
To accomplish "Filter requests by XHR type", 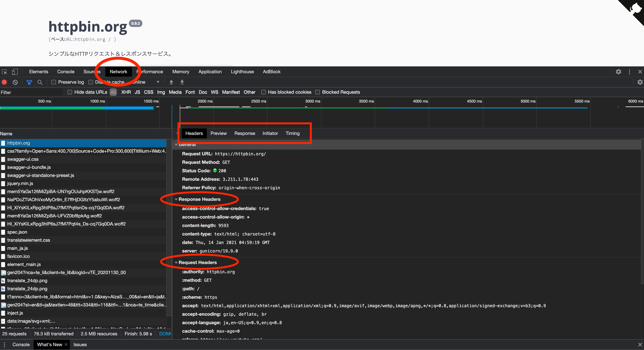I will (x=126, y=92).
